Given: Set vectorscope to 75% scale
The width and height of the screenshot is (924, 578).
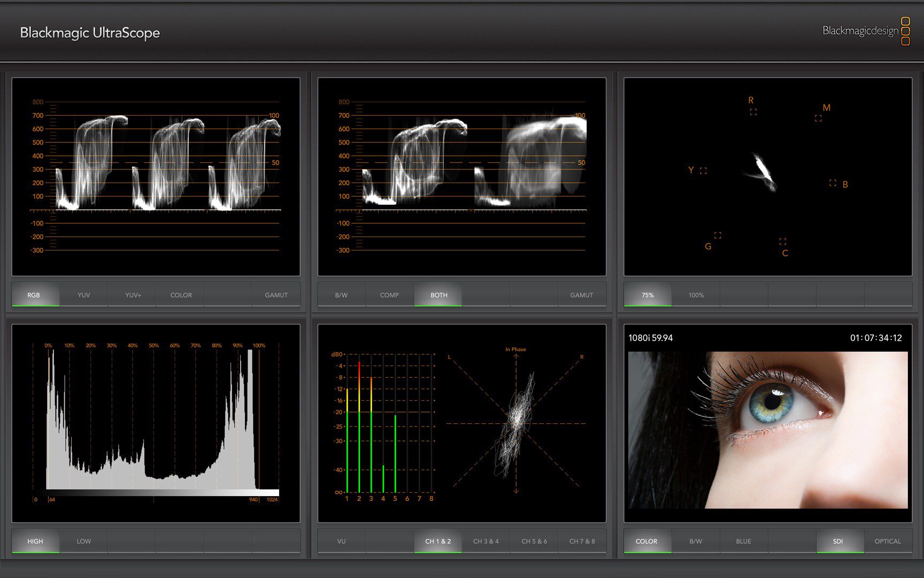Looking at the screenshot, I should pos(648,295).
